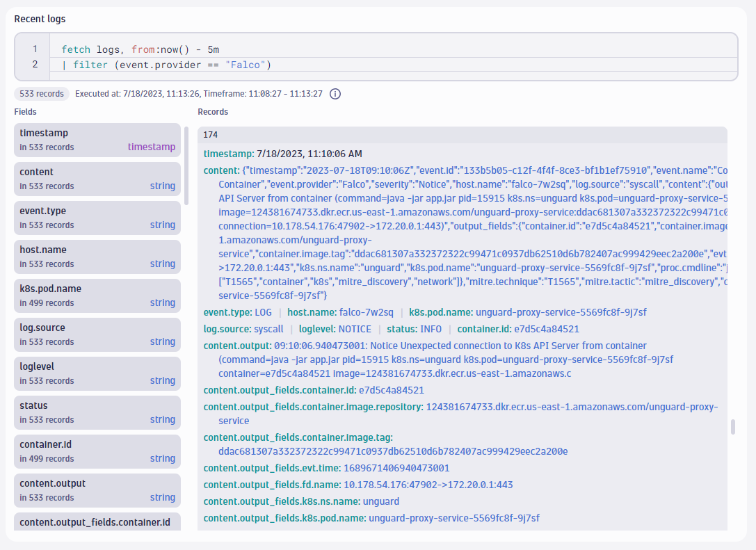Viewport: 756px width, 550px height.
Task: Click the record header labeled 174
Action: coord(210,134)
